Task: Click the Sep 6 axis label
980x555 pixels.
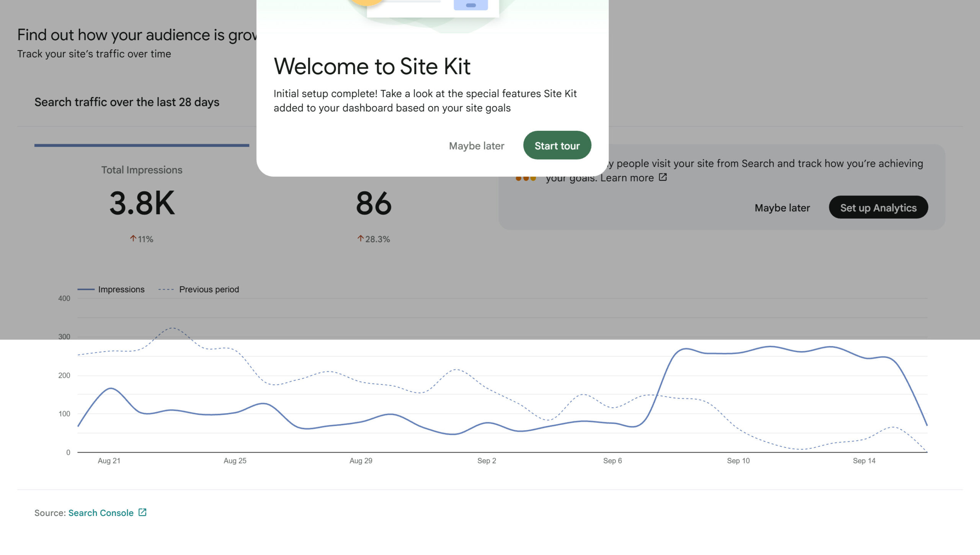Action: (612, 461)
